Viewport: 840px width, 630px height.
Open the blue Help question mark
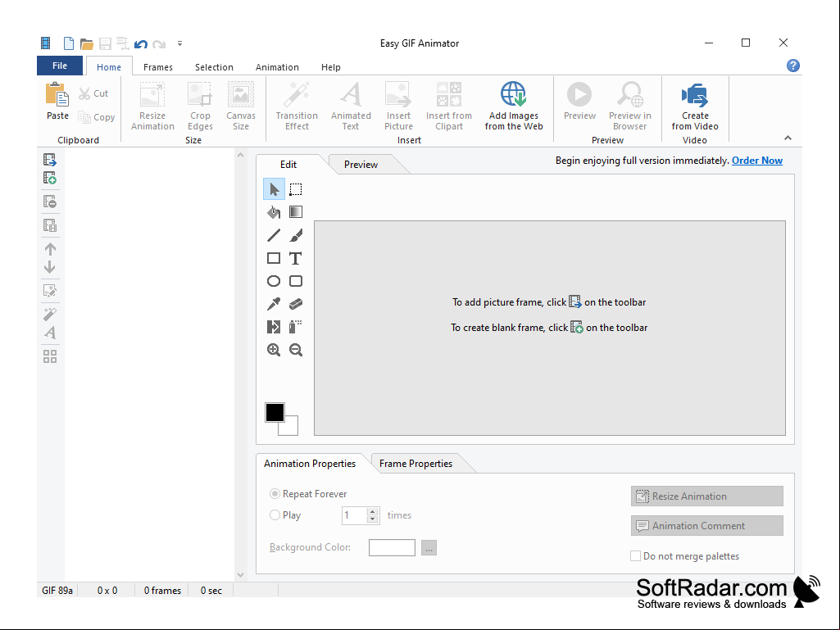[792, 66]
